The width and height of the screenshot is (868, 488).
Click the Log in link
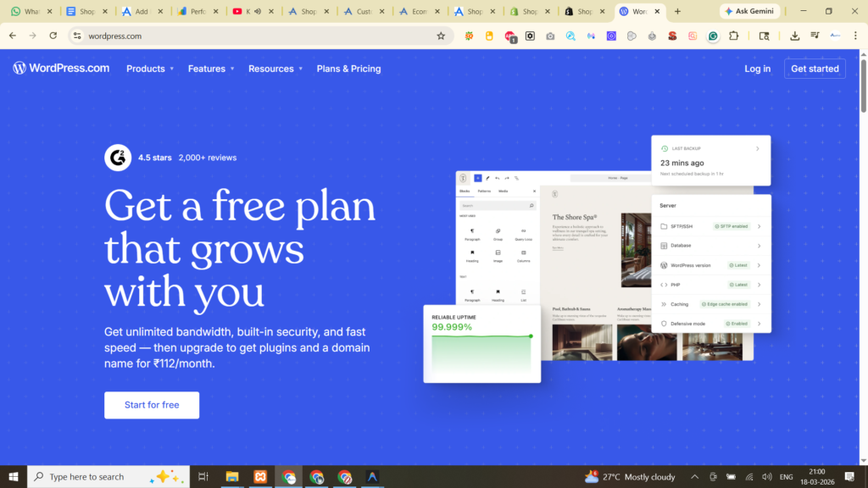pyautogui.click(x=757, y=69)
